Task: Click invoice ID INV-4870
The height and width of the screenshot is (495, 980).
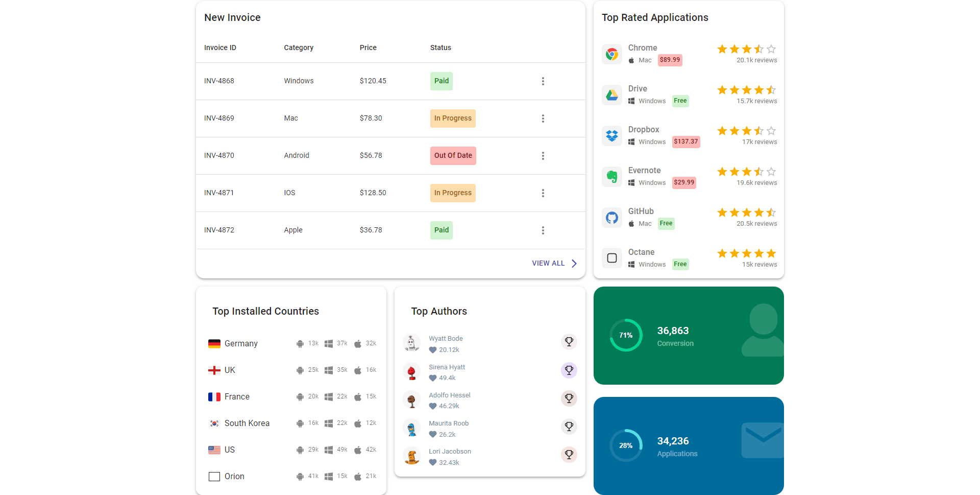Action: click(219, 156)
